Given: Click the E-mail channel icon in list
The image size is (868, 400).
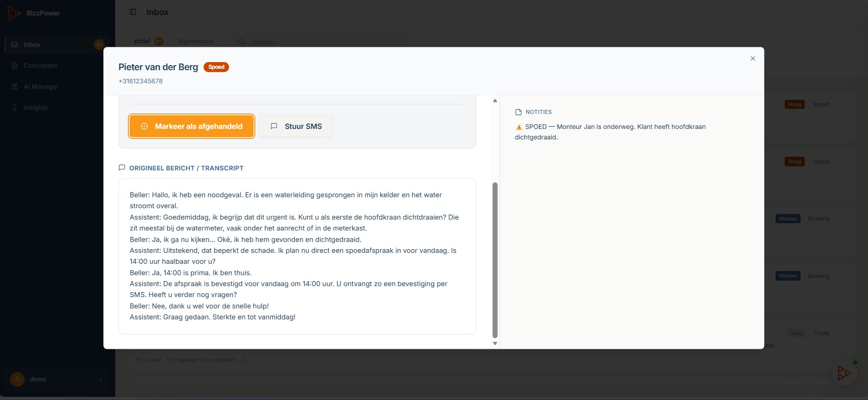Looking at the screenshot, I should (x=139, y=360).
